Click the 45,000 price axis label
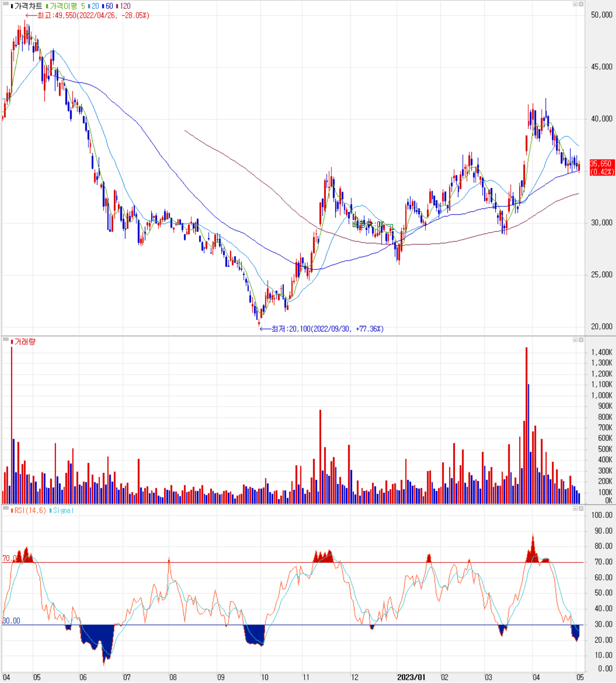This screenshot has height=683, width=616. pyautogui.click(x=602, y=67)
